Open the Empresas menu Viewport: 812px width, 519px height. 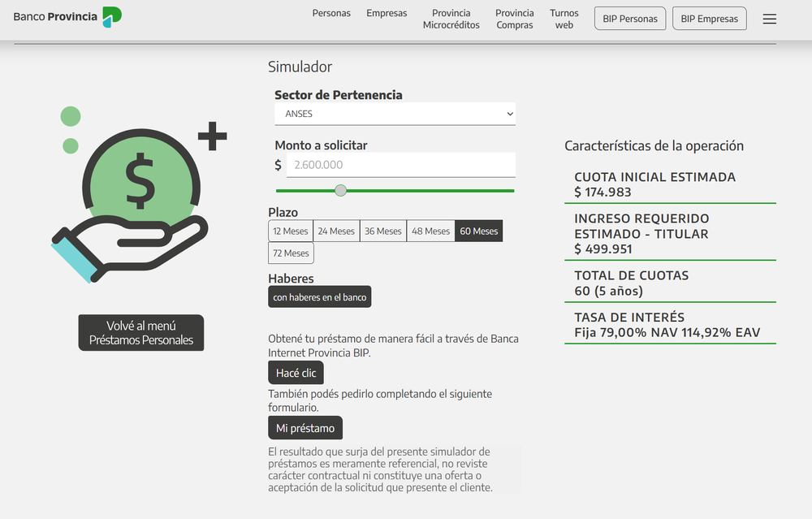[387, 14]
